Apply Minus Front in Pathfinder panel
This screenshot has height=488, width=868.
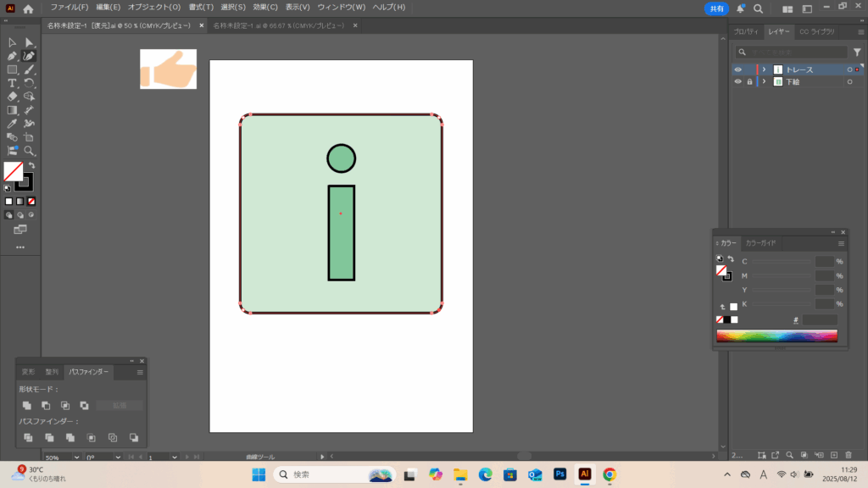pos(46,406)
